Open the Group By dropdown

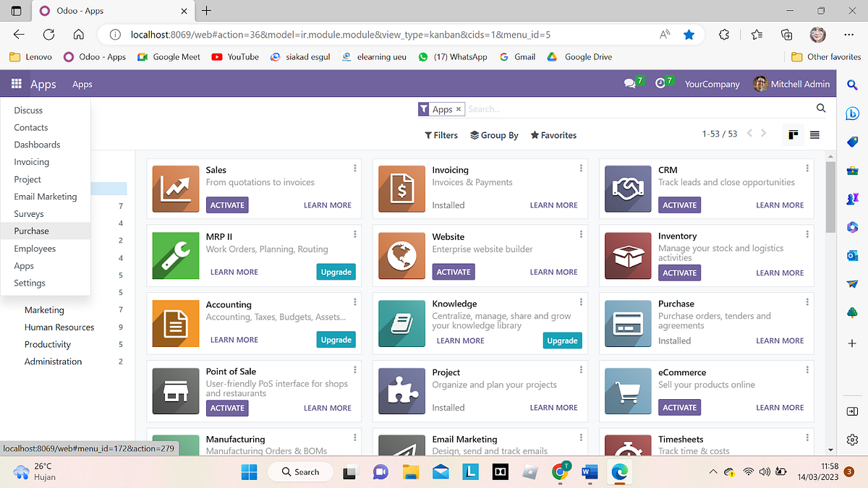click(494, 134)
